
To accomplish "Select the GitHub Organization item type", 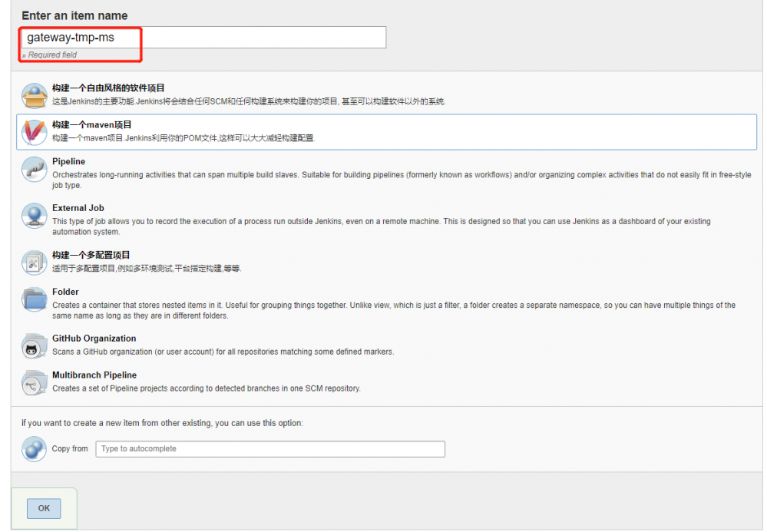I will 94,338.
